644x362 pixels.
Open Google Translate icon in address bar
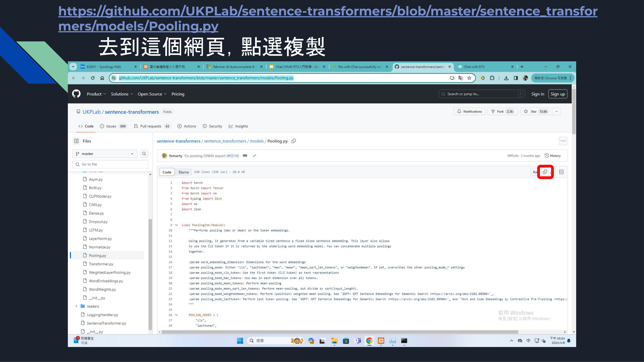tap(461, 78)
